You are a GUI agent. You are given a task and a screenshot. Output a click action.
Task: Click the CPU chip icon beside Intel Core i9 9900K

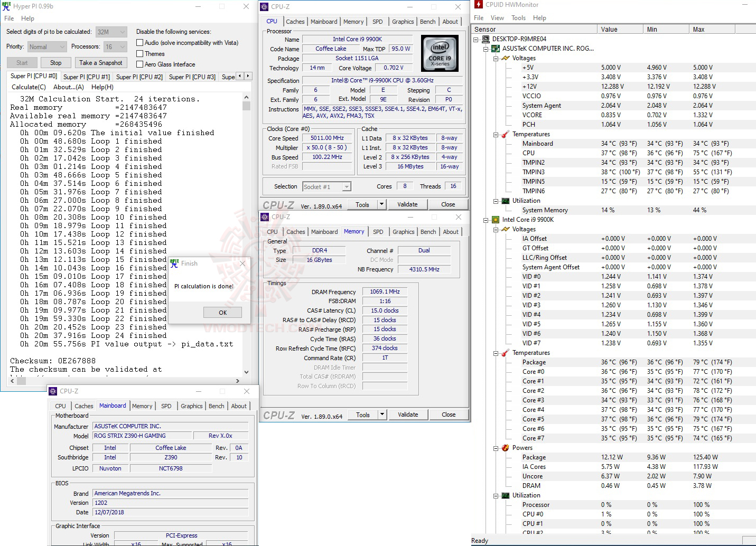point(496,220)
